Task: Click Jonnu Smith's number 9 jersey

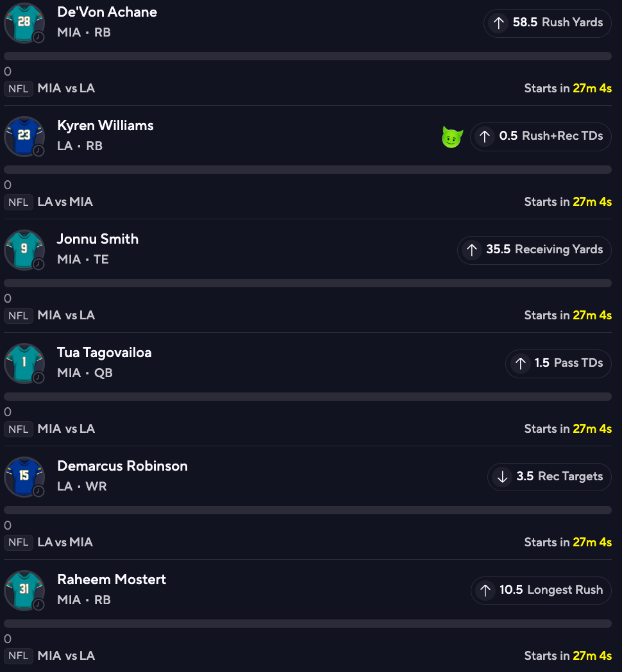Action: pos(24,249)
